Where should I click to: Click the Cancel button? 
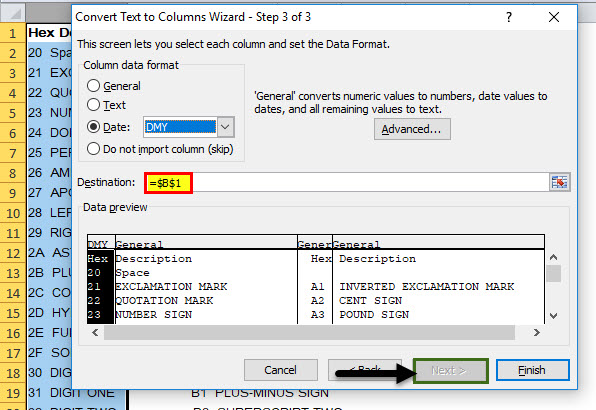tap(281, 370)
